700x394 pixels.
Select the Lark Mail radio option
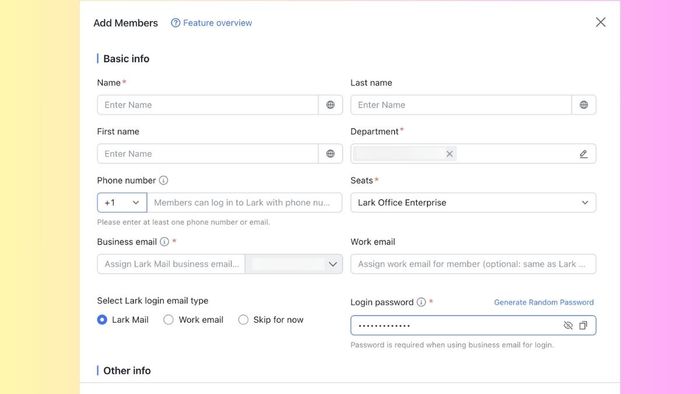click(x=102, y=320)
